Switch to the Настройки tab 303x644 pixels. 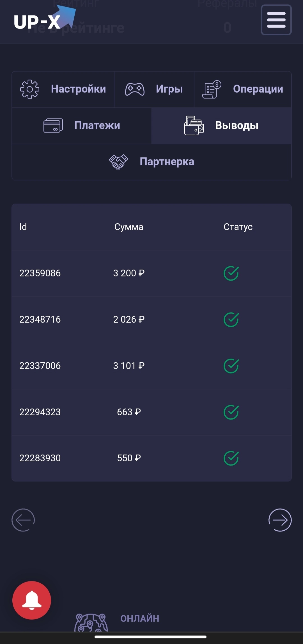pos(63,89)
